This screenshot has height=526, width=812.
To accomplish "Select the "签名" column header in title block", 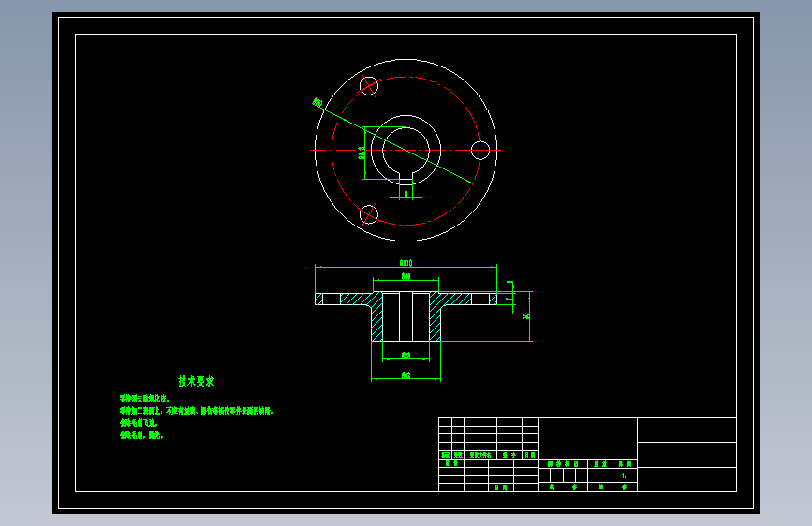I will tap(509, 455).
